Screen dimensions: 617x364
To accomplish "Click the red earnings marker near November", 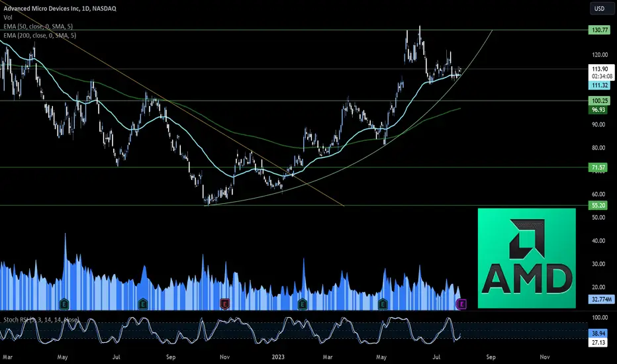I will click(x=224, y=304).
